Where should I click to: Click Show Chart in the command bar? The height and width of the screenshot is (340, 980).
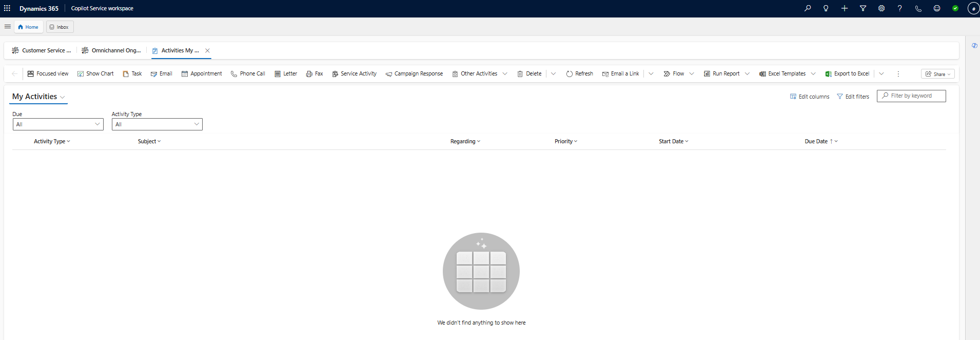(x=95, y=74)
